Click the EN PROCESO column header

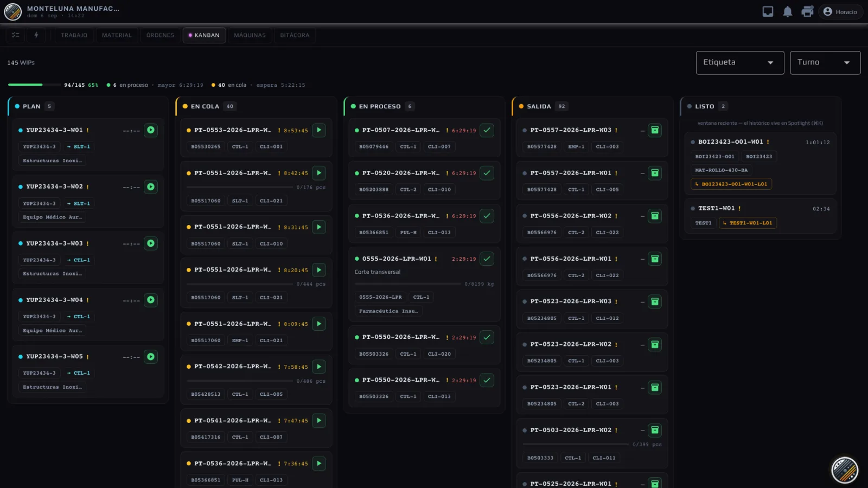click(424, 106)
